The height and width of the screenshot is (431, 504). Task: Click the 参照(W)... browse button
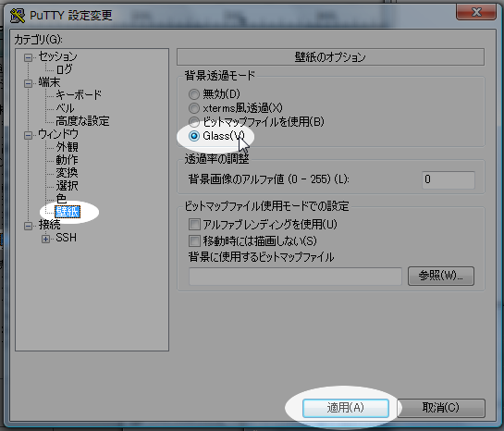tap(441, 276)
